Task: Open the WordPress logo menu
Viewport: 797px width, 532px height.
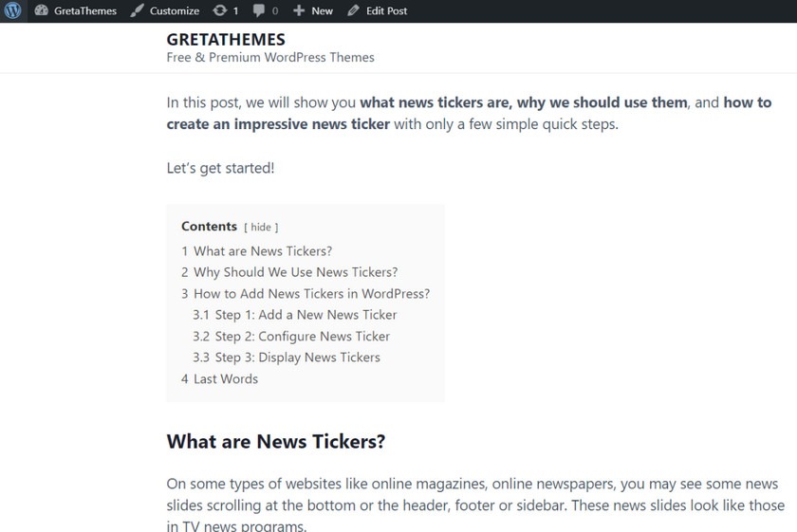Action: click(x=12, y=10)
